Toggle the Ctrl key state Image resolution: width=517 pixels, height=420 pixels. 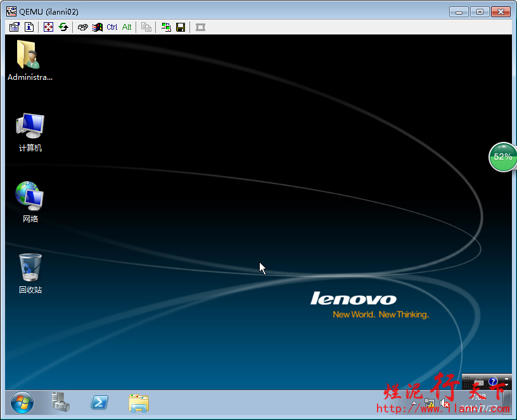(x=112, y=27)
